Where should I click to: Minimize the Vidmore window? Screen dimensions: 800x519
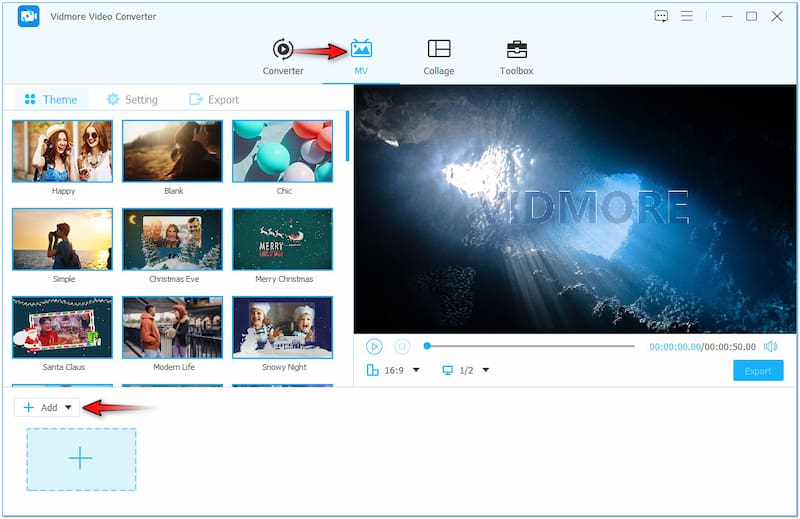(x=727, y=16)
